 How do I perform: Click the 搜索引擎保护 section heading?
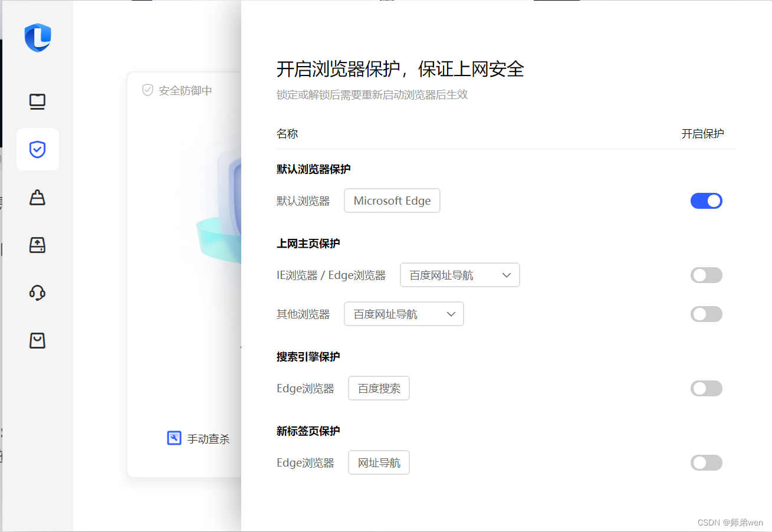(308, 357)
